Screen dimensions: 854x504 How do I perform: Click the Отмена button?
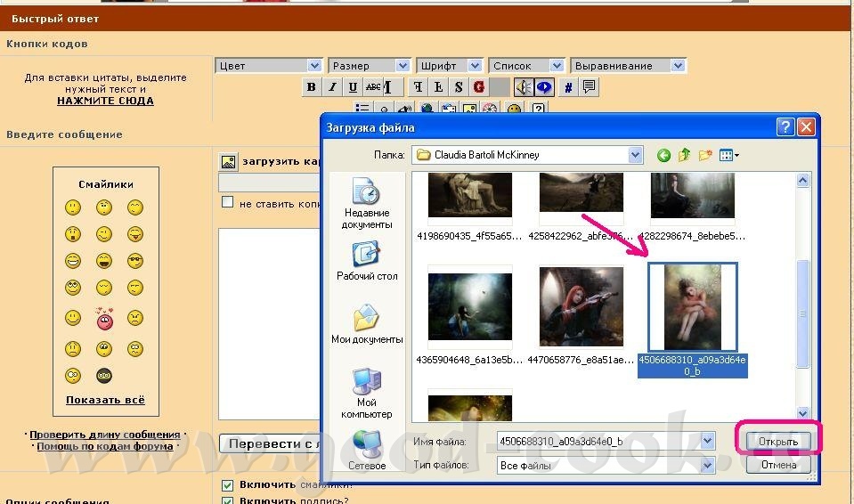click(778, 465)
